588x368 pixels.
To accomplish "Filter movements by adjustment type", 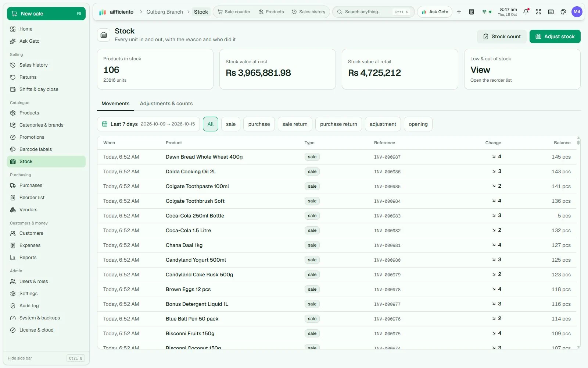I will click(x=383, y=124).
